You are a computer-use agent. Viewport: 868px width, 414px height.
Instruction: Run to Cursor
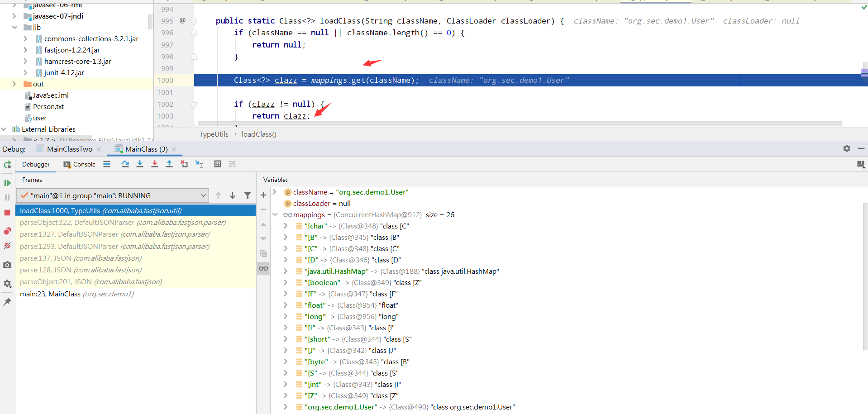[x=199, y=164]
